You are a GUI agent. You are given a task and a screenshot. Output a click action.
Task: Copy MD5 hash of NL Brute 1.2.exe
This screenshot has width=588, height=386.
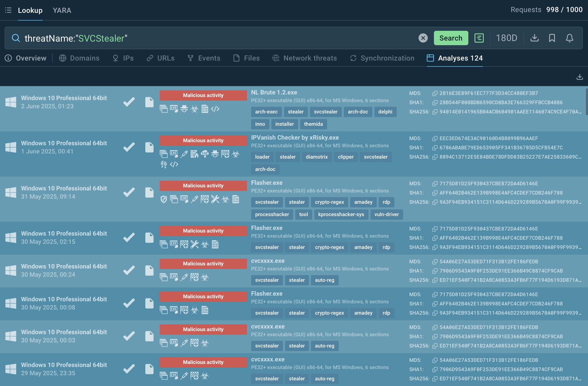pos(435,93)
